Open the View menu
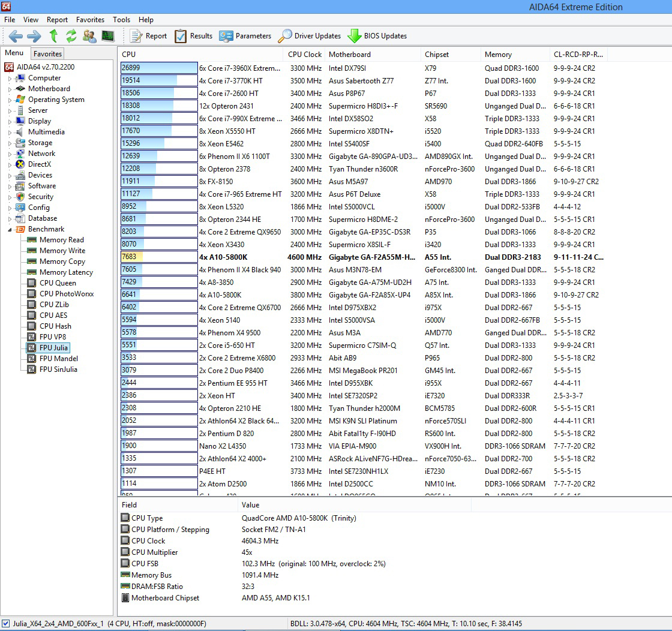The image size is (672, 631). click(31, 20)
